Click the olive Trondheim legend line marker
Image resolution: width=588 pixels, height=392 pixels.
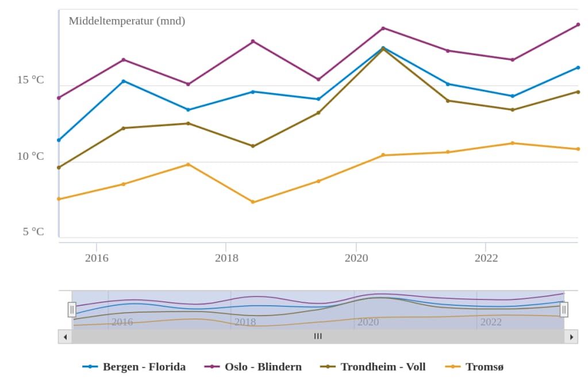point(328,367)
